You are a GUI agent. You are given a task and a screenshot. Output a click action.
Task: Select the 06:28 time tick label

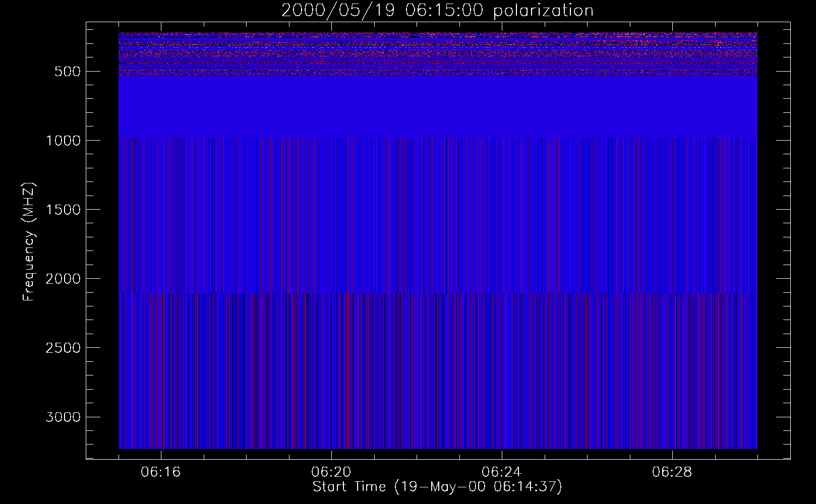coord(672,472)
